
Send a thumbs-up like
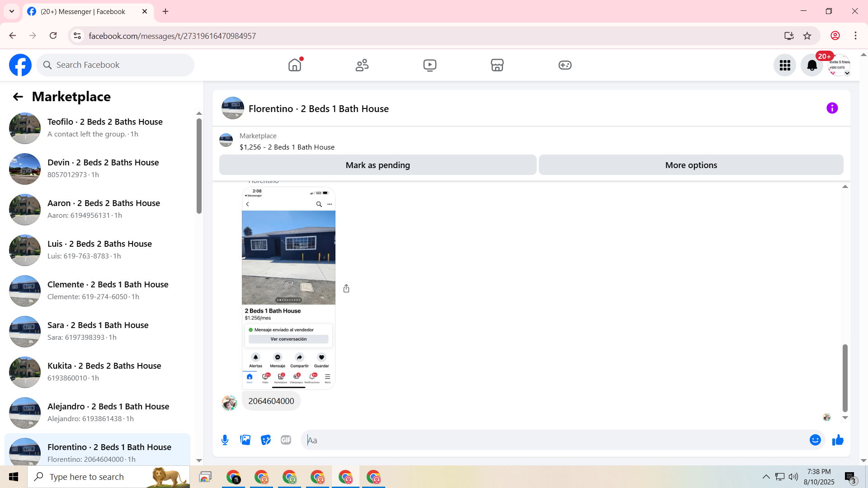838,440
